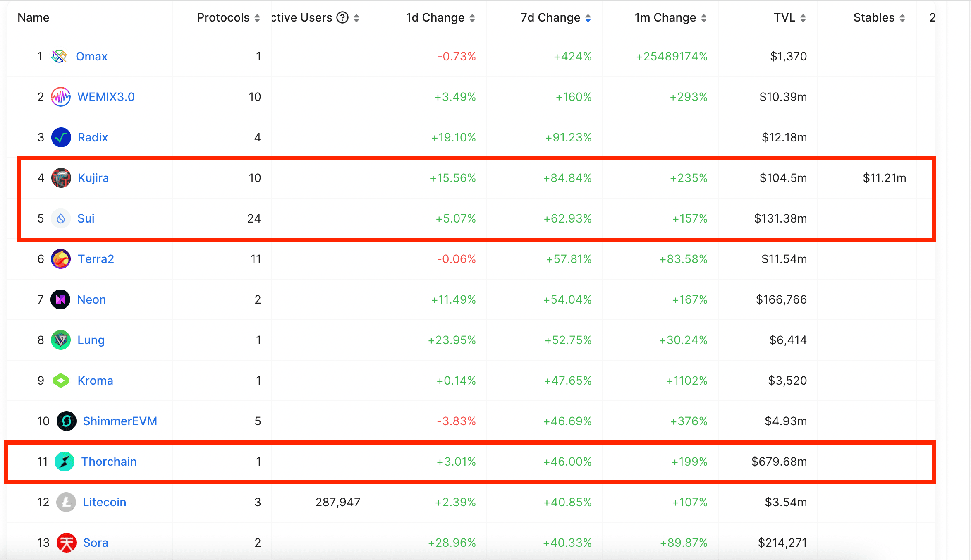Click the 1m Change column header label

[x=665, y=17]
